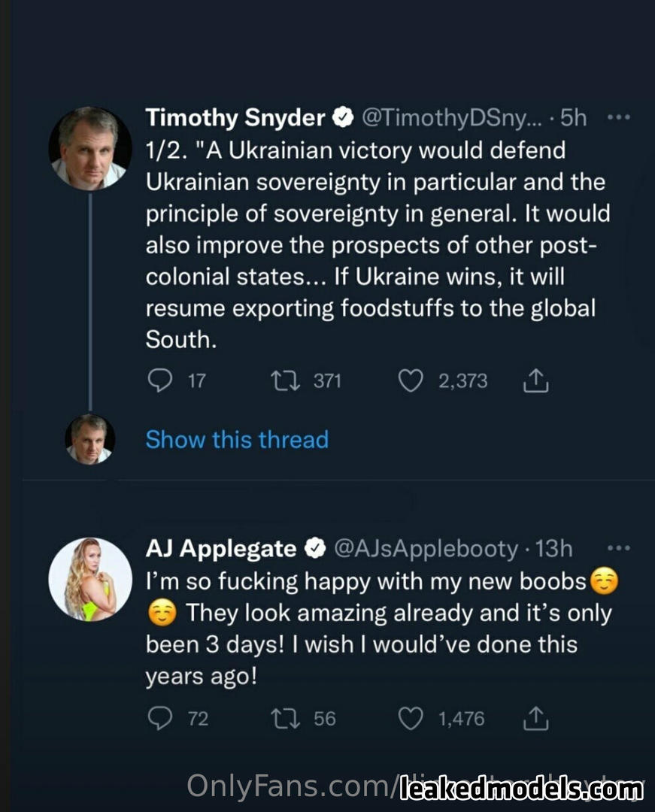Open the tweet text about Ukrainian sovereignty
655x812 pixels.
376,244
